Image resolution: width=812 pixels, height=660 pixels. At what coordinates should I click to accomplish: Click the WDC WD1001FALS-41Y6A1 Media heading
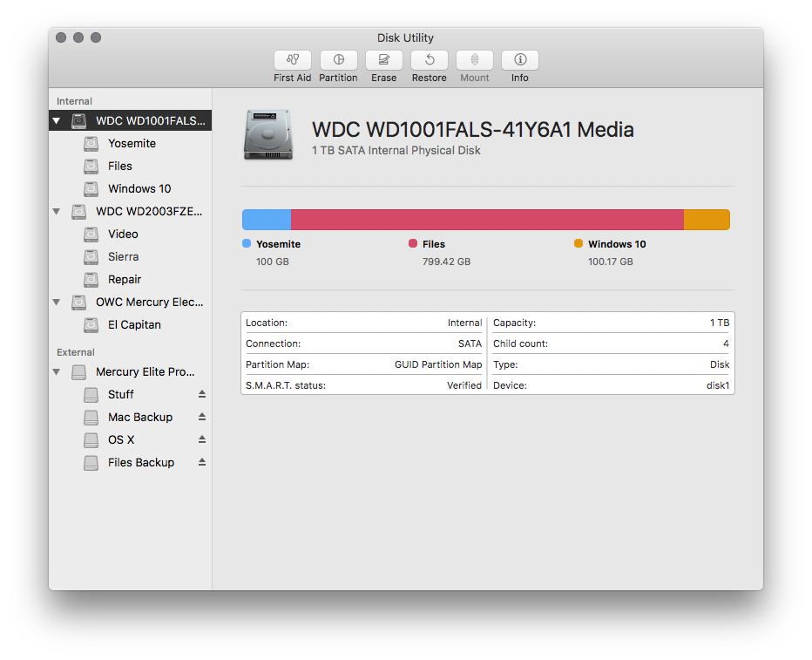tap(473, 130)
